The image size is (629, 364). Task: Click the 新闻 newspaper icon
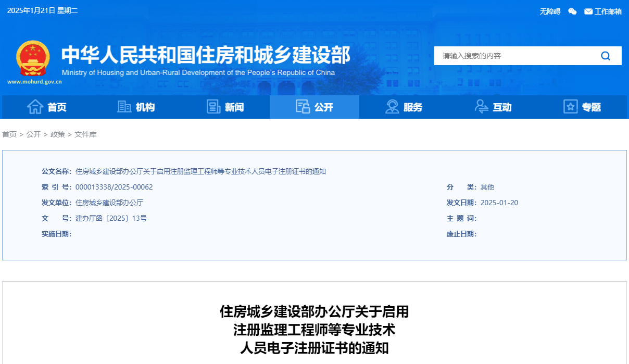[x=213, y=107]
